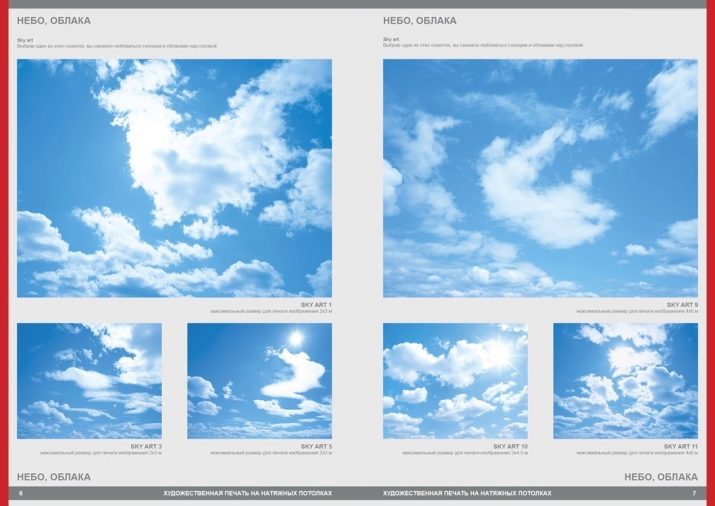The width and height of the screenshot is (715, 506).
Task: Open the SKY ART 11 thumbnail image
Action: pos(625,380)
